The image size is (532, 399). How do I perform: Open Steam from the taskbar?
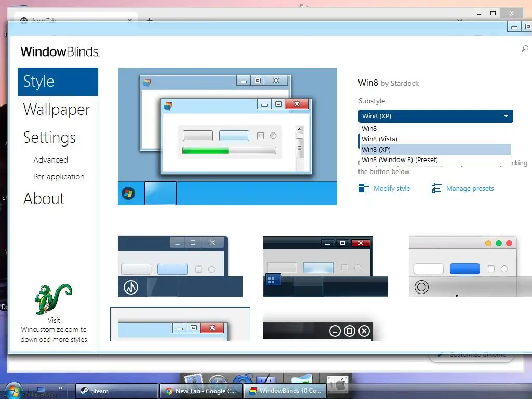(116, 391)
